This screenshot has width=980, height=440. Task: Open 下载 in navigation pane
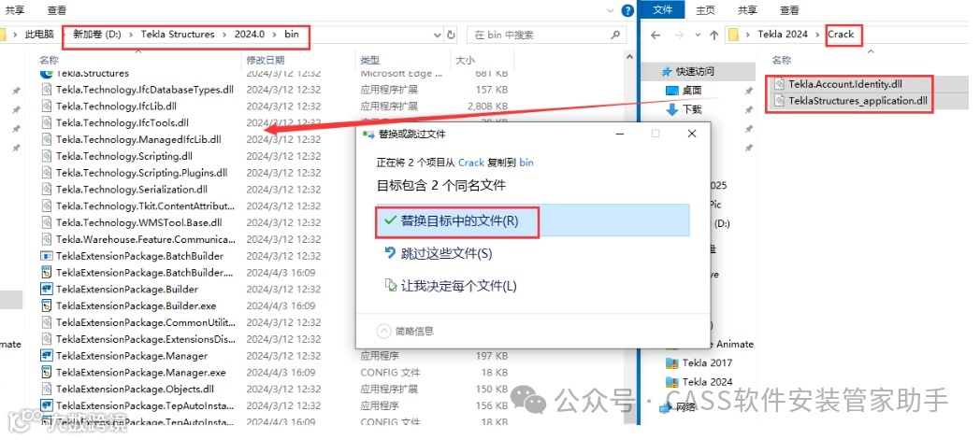pos(691,109)
